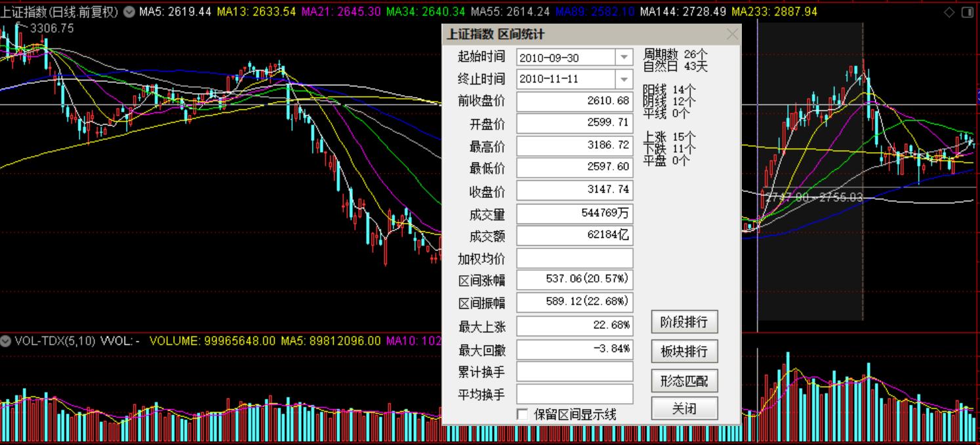The image size is (980, 445).
Task: Click the MA5: 2619.44 label
Action: coord(175,12)
